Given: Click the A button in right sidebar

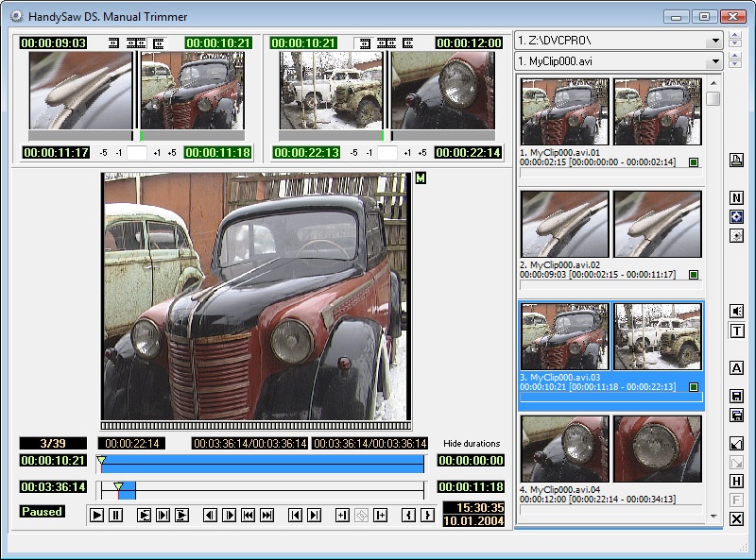Looking at the screenshot, I should coord(736,368).
